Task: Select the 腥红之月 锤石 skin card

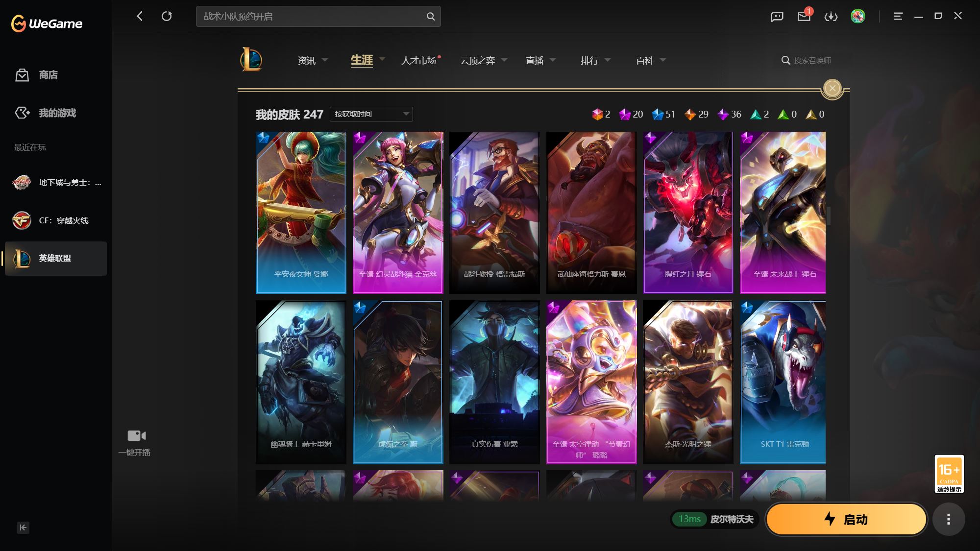Action: [x=688, y=213]
